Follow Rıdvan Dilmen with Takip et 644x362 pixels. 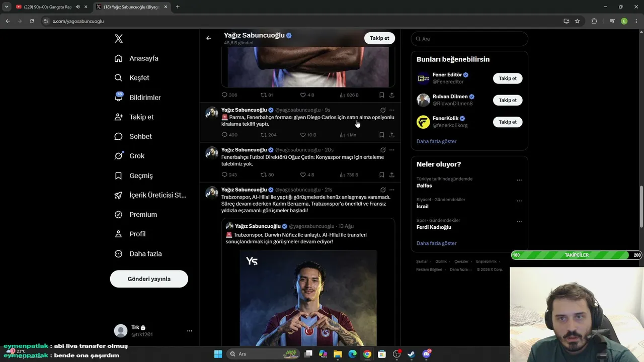pyautogui.click(x=508, y=100)
